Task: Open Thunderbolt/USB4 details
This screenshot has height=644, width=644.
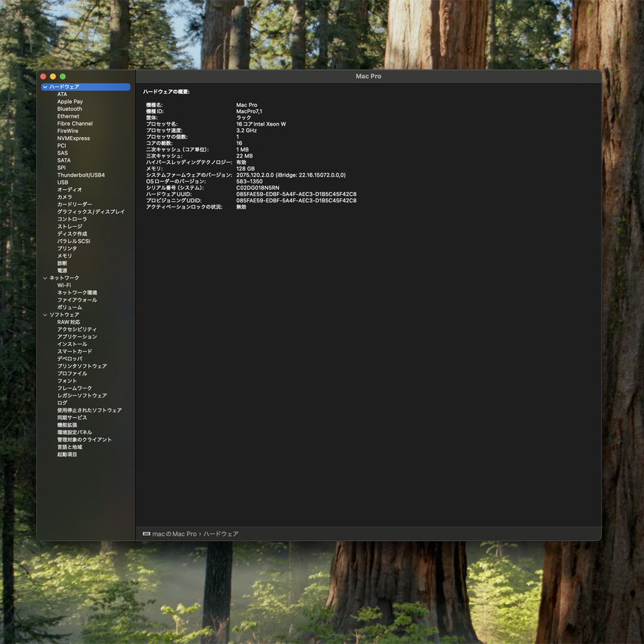Action: [81, 175]
